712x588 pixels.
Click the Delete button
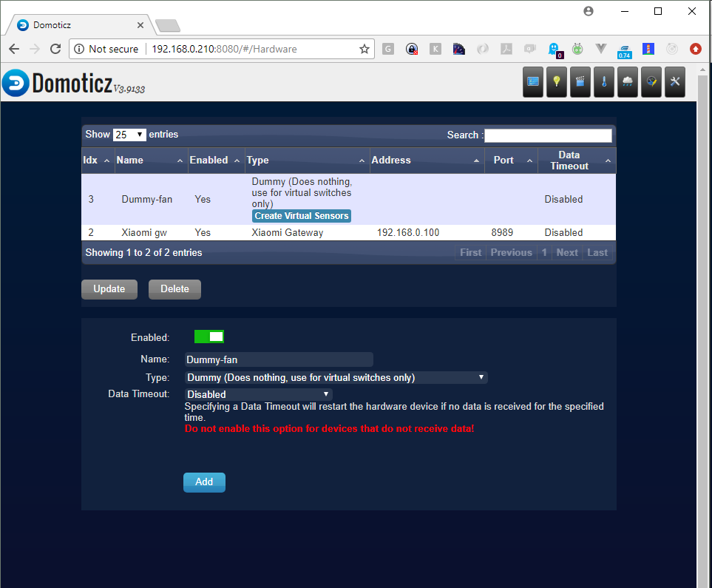point(174,289)
